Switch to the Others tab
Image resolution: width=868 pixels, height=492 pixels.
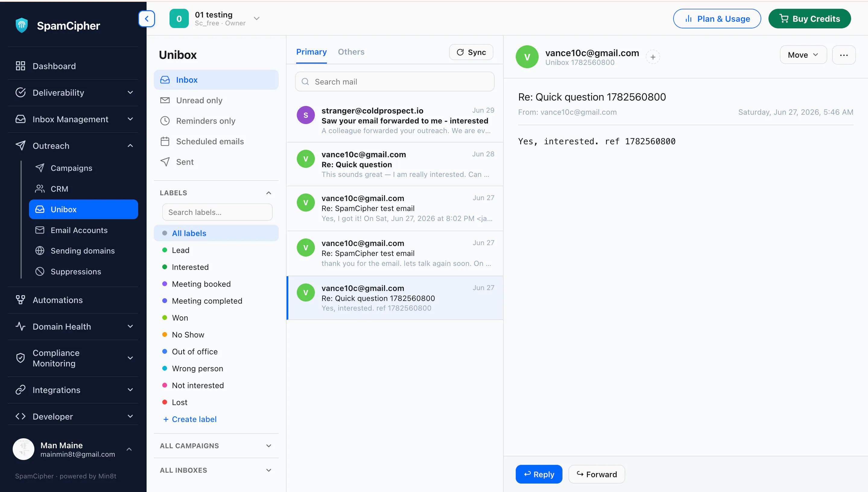click(351, 52)
